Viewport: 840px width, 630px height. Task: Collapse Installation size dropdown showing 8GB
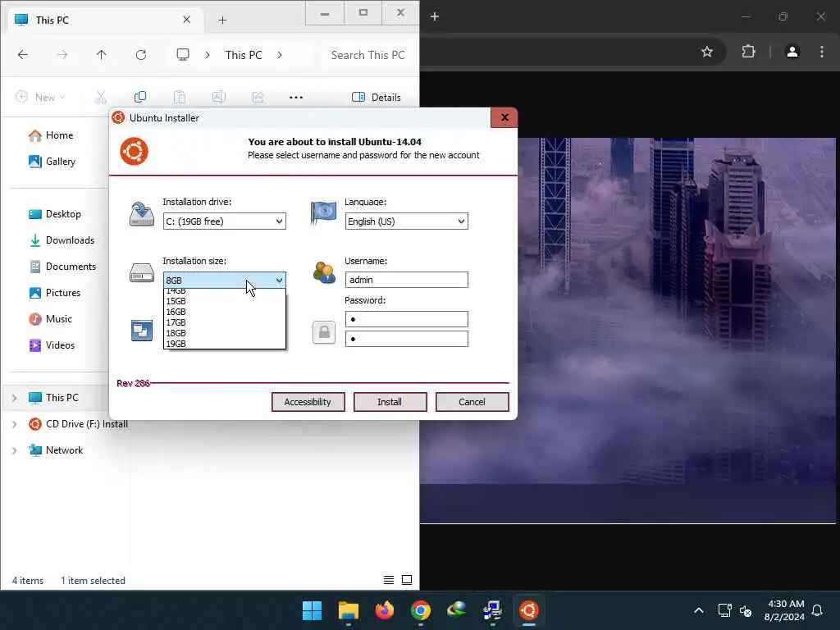[x=225, y=281]
